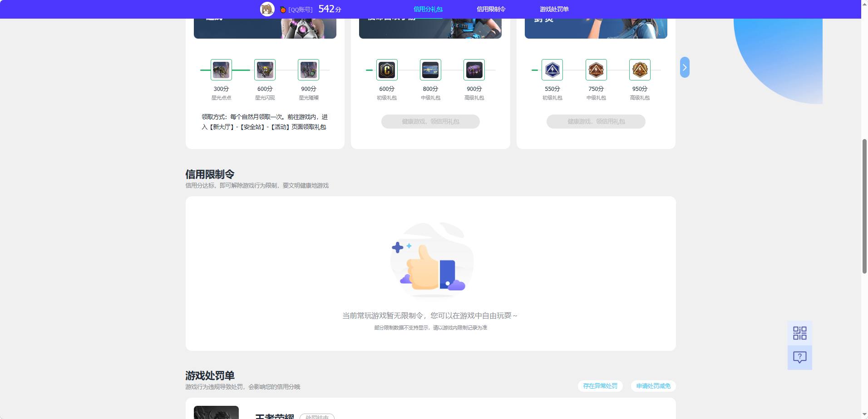The image size is (868, 419).
Task: Open the 950分 高级礼包 gold badge icon
Action: pos(640,70)
